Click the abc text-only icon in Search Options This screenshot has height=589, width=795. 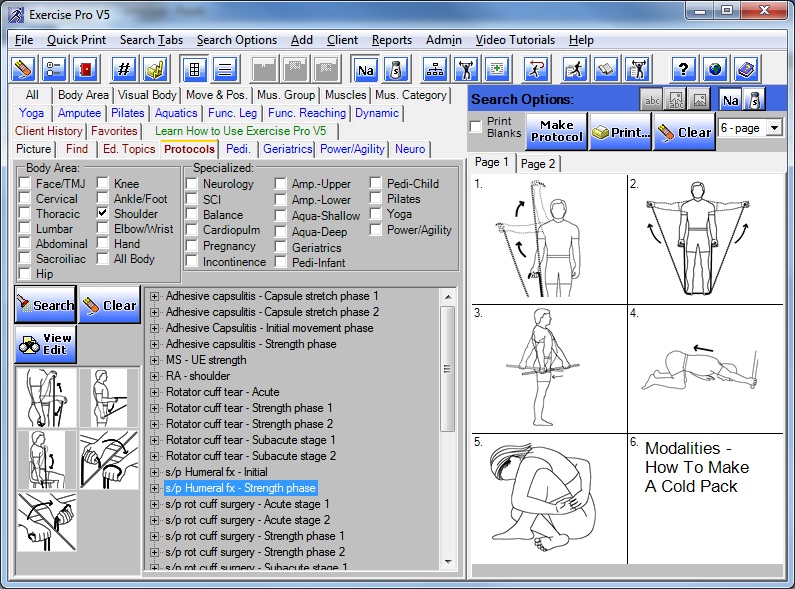(x=652, y=100)
